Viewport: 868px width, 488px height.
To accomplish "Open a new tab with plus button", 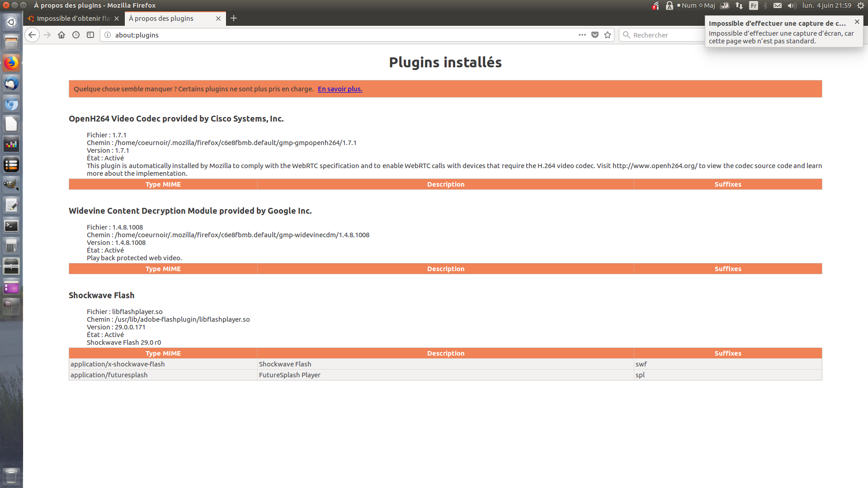I will click(234, 19).
